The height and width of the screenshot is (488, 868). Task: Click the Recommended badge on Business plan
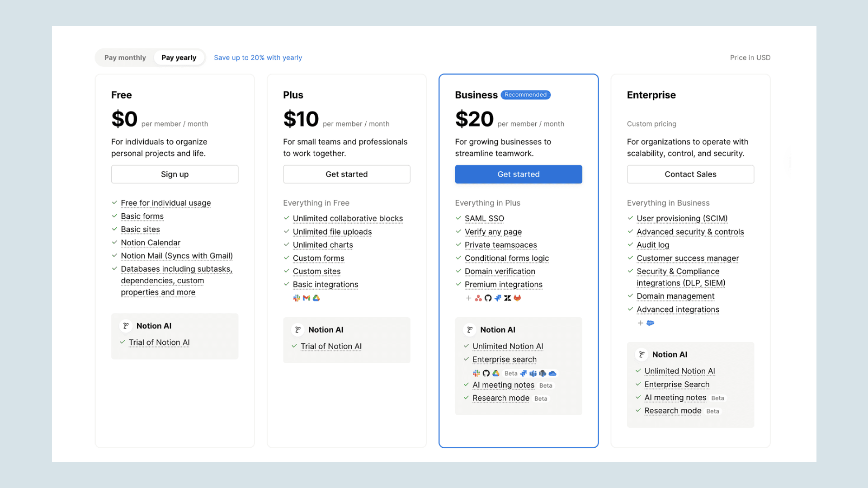tap(525, 95)
